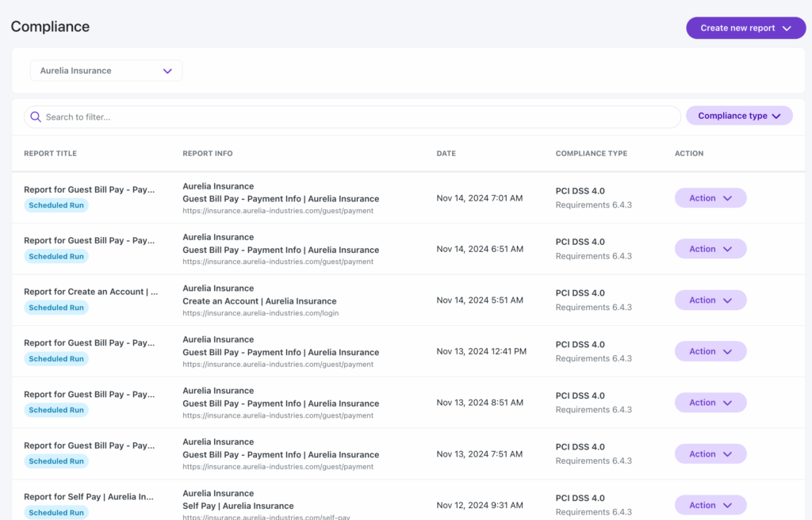Screen dimensions: 812x520
Task: Focus the Search to filter field
Action: coord(352,117)
